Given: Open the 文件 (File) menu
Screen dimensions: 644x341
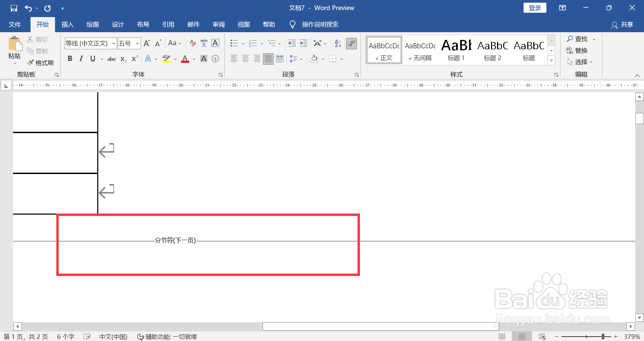Looking at the screenshot, I should (x=15, y=24).
